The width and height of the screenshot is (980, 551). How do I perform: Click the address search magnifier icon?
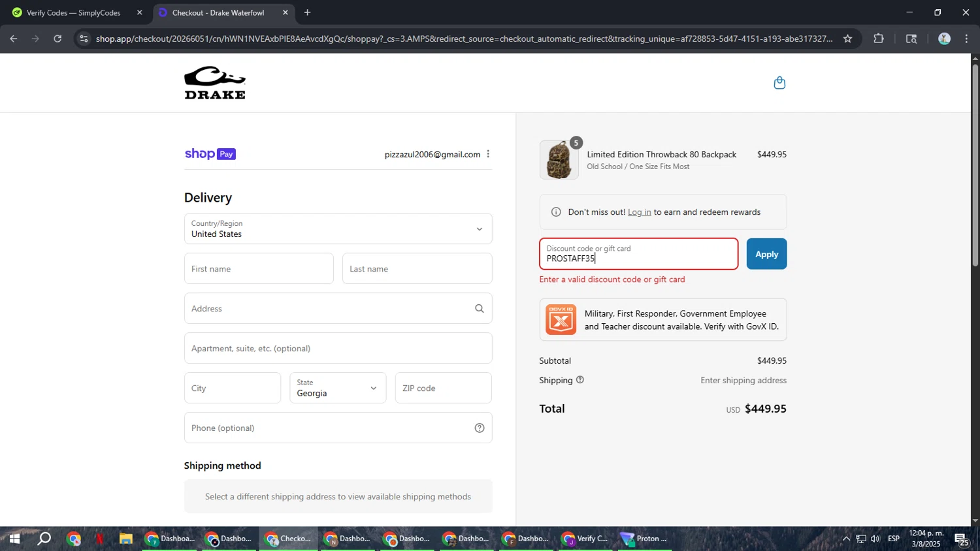coord(480,309)
